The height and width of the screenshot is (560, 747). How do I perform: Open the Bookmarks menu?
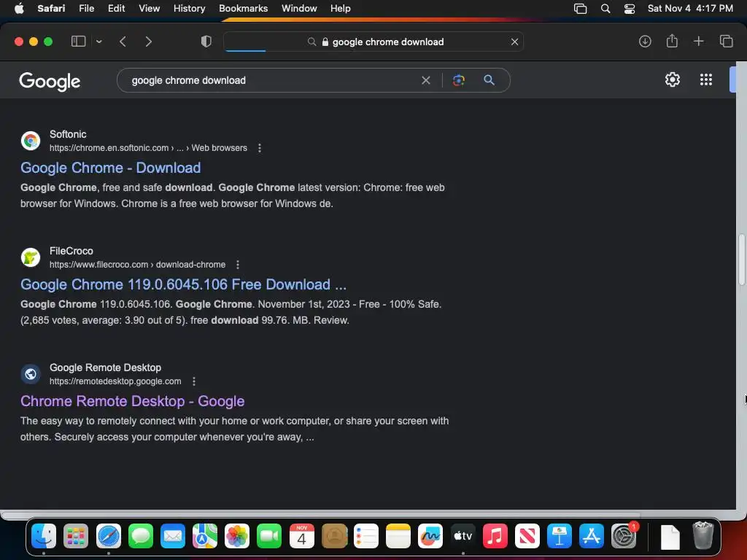click(243, 8)
